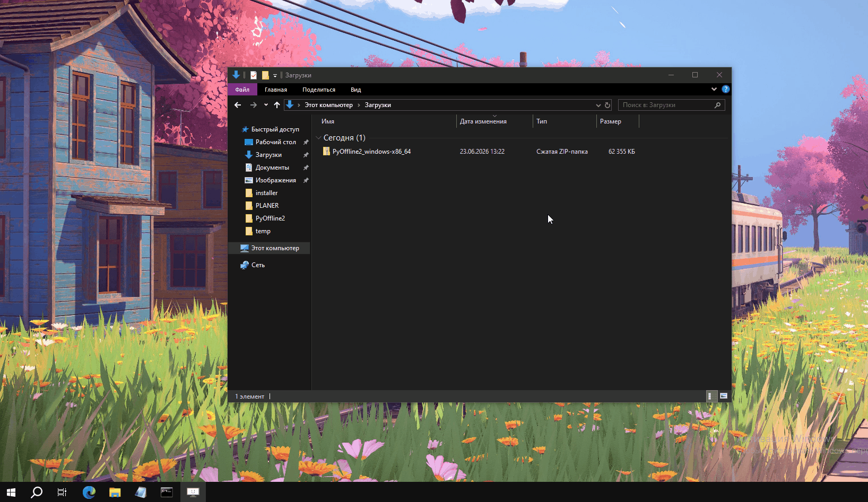This screenshot has height=502, width=868.
Task: Expand the ribbon with the chevron
Action: pos(714,89)
